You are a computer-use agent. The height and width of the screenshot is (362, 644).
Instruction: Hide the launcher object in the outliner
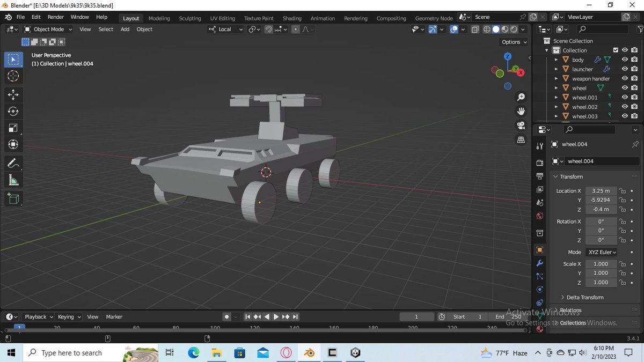coord(624,69)
